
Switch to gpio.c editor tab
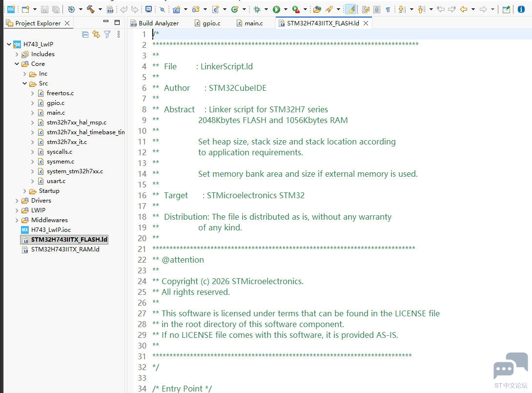207,23
